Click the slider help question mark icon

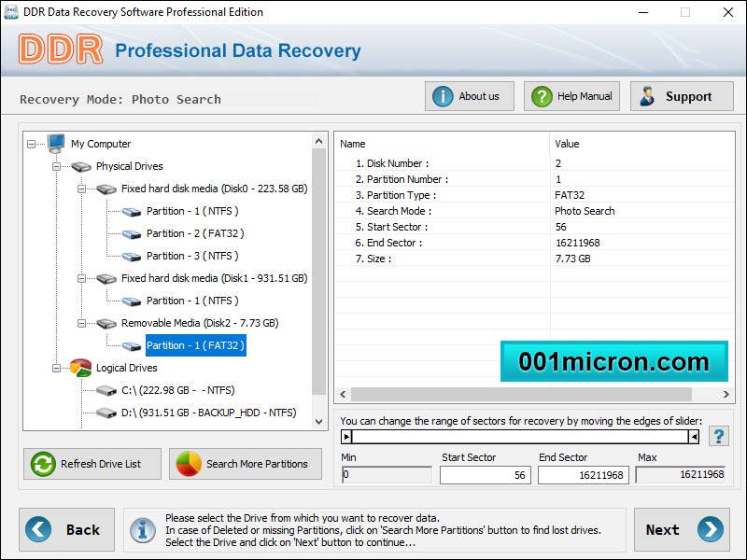coord(718,436)
